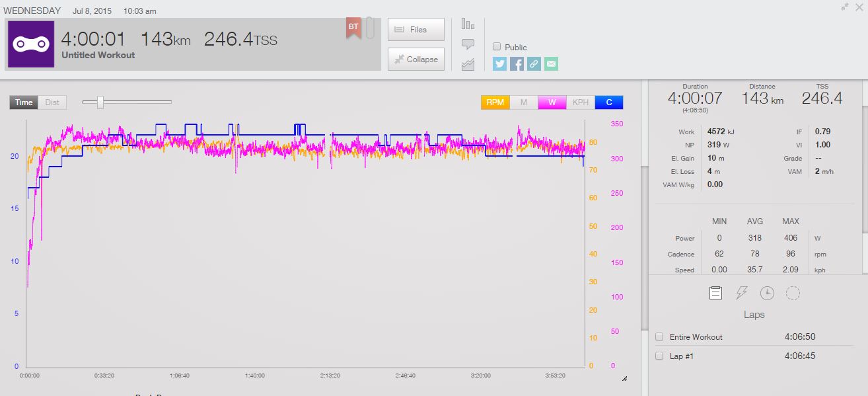Click the workout chart plot area
Image resolution: width=868 pixels, height=396 pixels.
pos(305,245)
